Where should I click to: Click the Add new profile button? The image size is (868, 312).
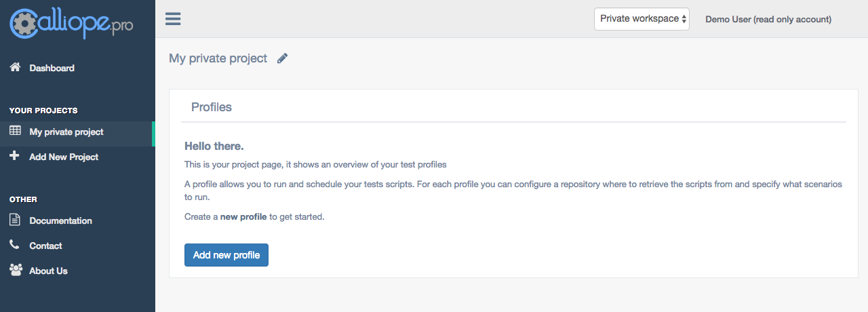(226, 255)
